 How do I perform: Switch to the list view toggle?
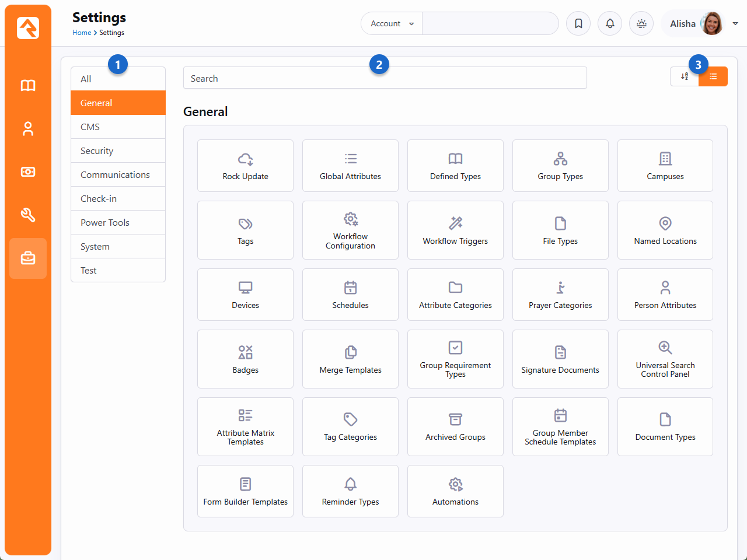click(713, 76)
